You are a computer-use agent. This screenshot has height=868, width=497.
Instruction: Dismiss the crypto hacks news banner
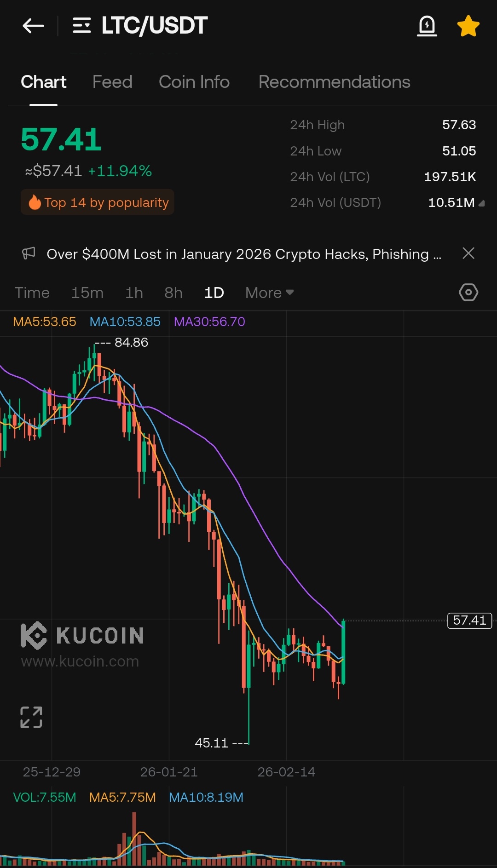[468, 253]
